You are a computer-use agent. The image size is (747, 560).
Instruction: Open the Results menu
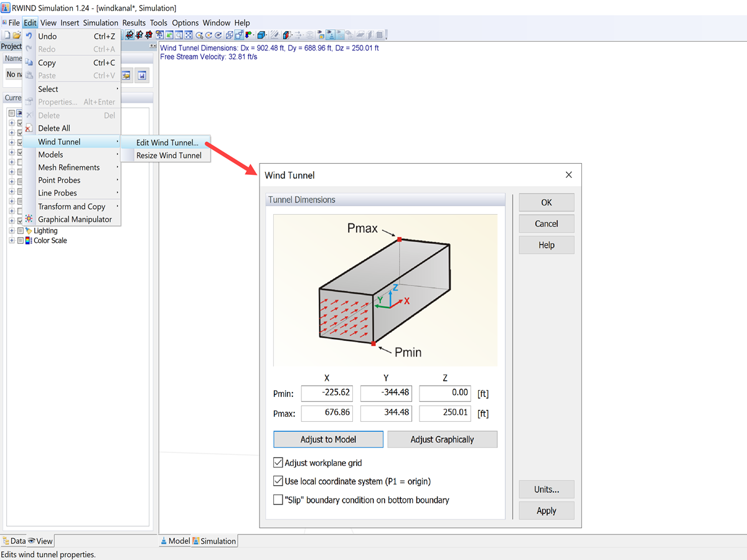tap(134, 23)
